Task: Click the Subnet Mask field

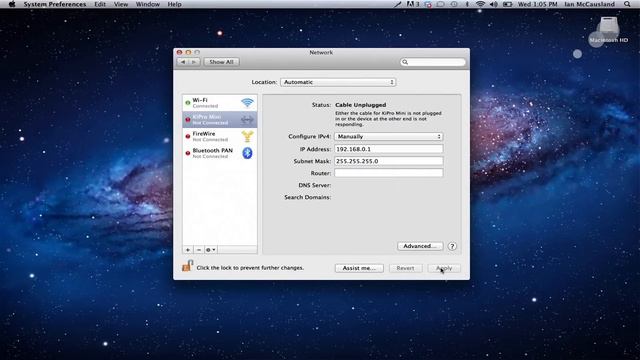Action: coord(389,161)
